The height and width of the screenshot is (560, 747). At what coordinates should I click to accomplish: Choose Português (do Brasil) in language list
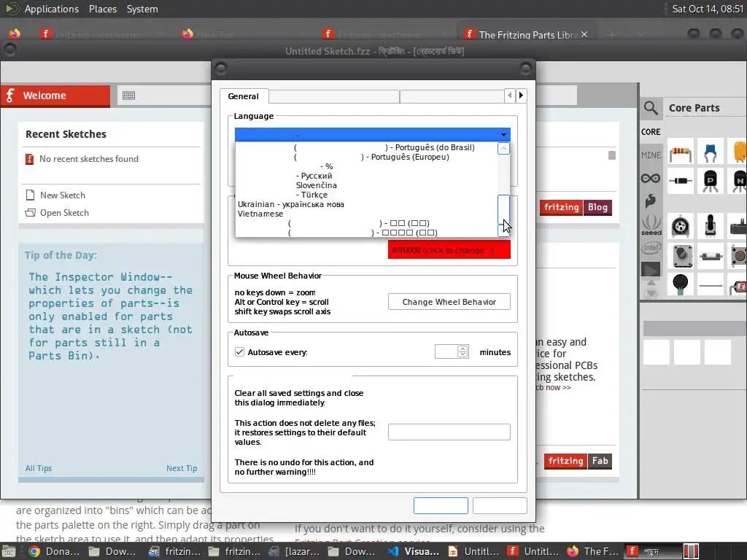(366, 147)
